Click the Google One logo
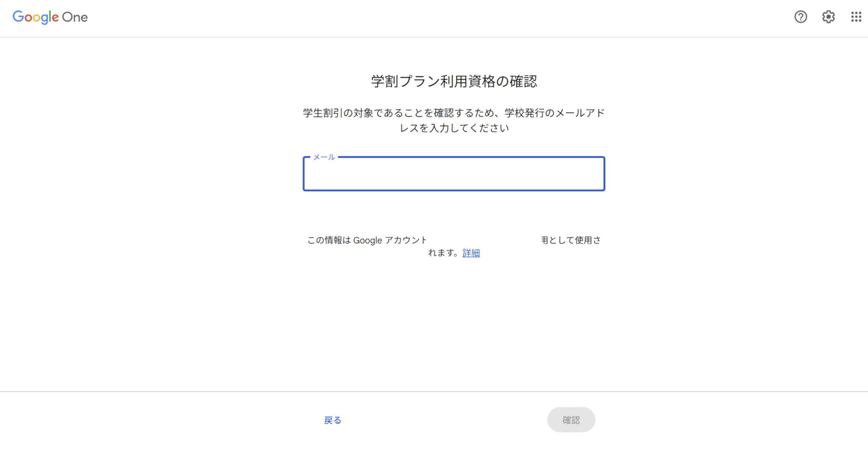The image size is (868, 454). click(50, 17)
